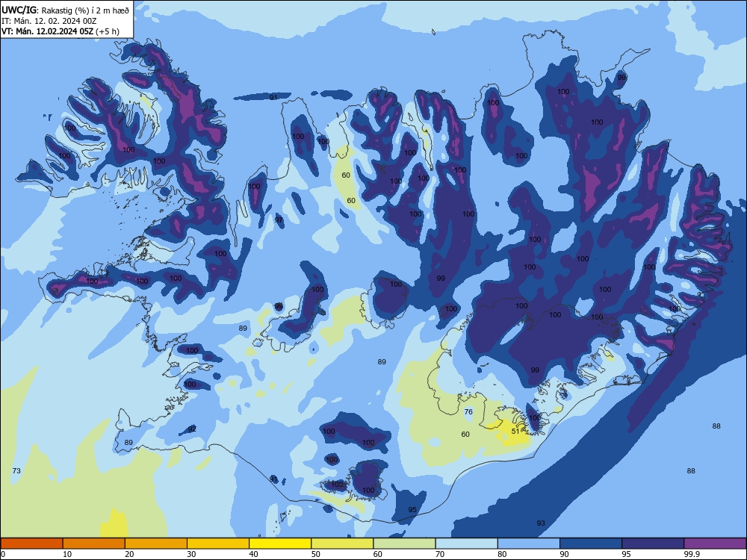The image size is (747, 560).
Task: Pick the pale green 60–70 legend swatch
Action: (x=404, y=544)
